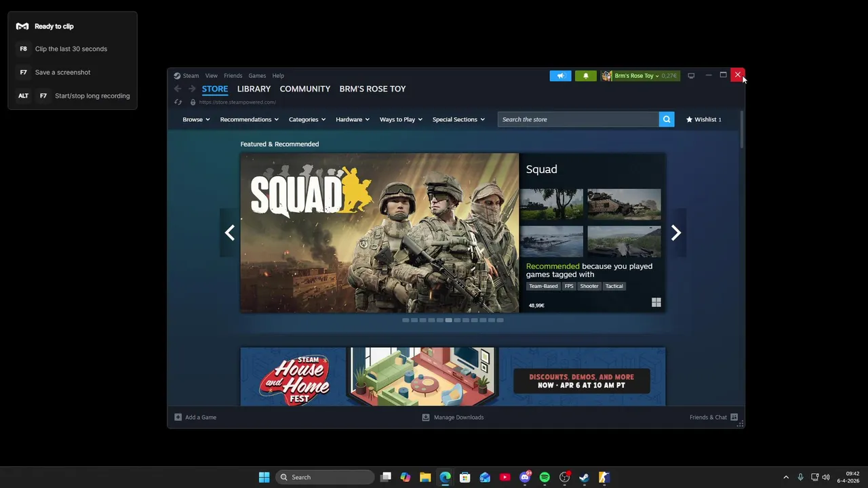Viewport: 868px width, 488px height.
Task: Click the Add a Game plus icon
Action: tap(178, 418)
